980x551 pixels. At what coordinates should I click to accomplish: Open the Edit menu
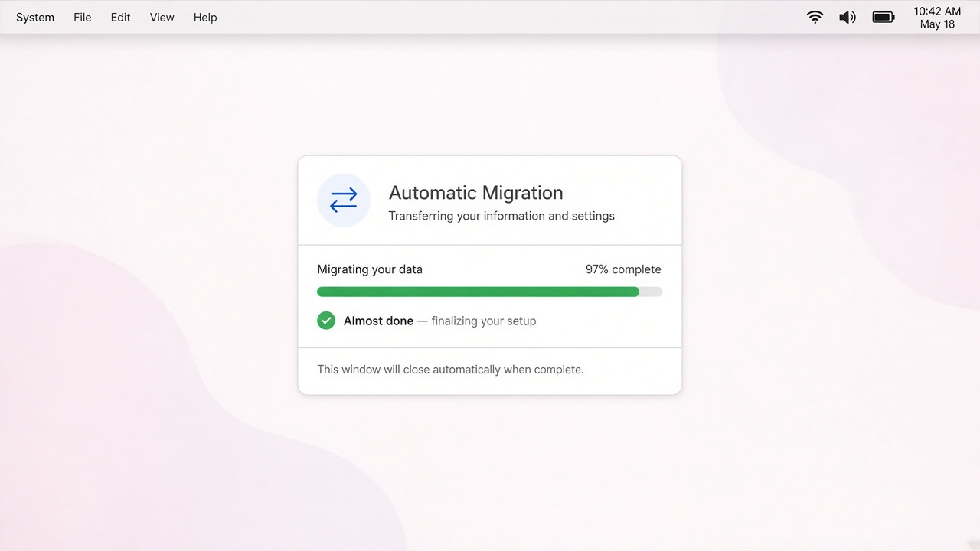click(x=121, y=17)
